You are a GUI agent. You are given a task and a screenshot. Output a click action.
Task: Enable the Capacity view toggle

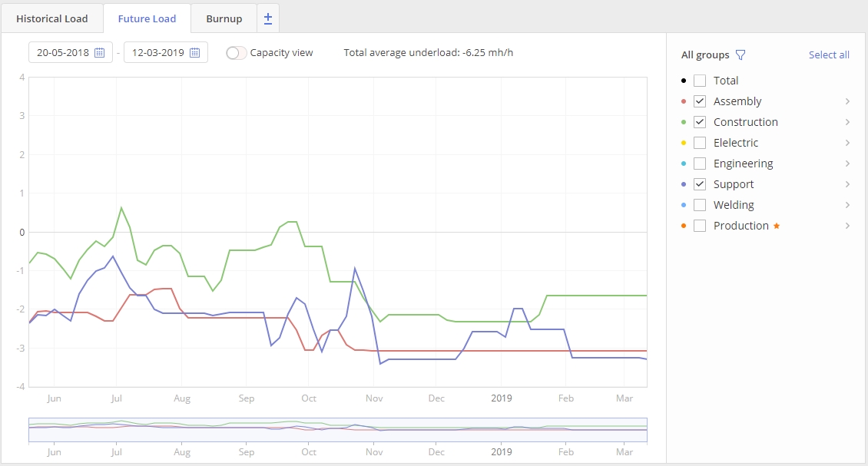point(236,52)
